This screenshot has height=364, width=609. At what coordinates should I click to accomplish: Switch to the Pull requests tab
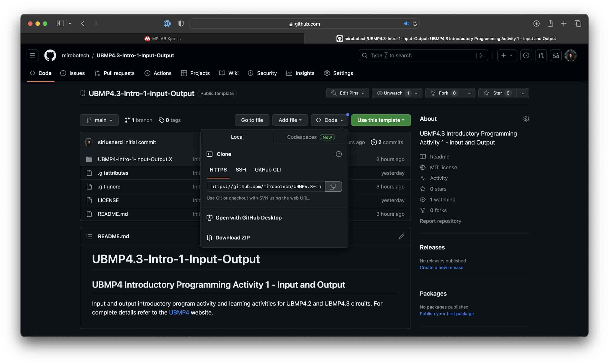point(114,73)
